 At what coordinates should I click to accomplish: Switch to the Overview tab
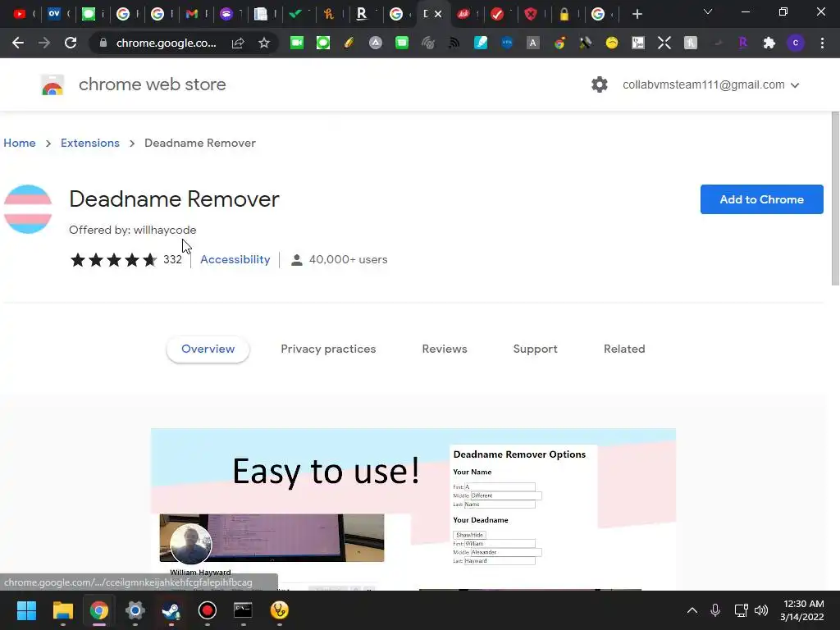pos(208,349)
